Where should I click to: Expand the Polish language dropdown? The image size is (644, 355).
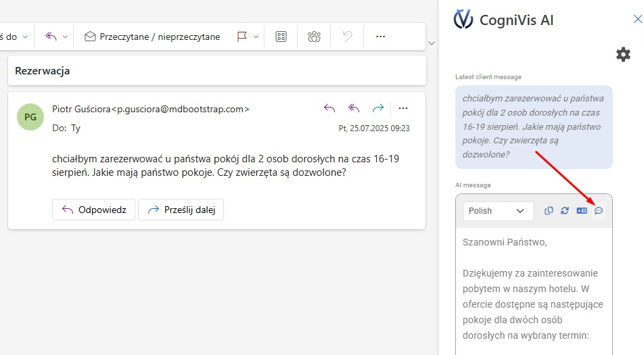click(x=497, y=211)
